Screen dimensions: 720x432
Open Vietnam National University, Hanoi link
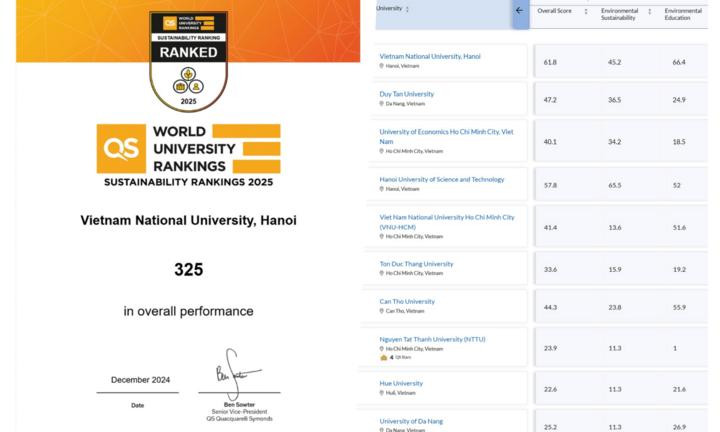point(430,56)
